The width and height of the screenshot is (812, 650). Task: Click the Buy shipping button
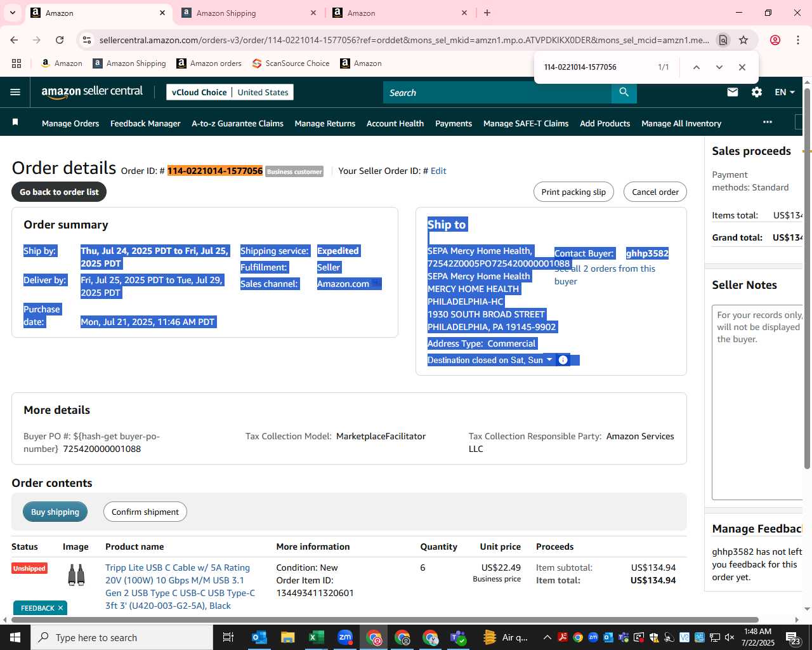(x=55, y=512)
